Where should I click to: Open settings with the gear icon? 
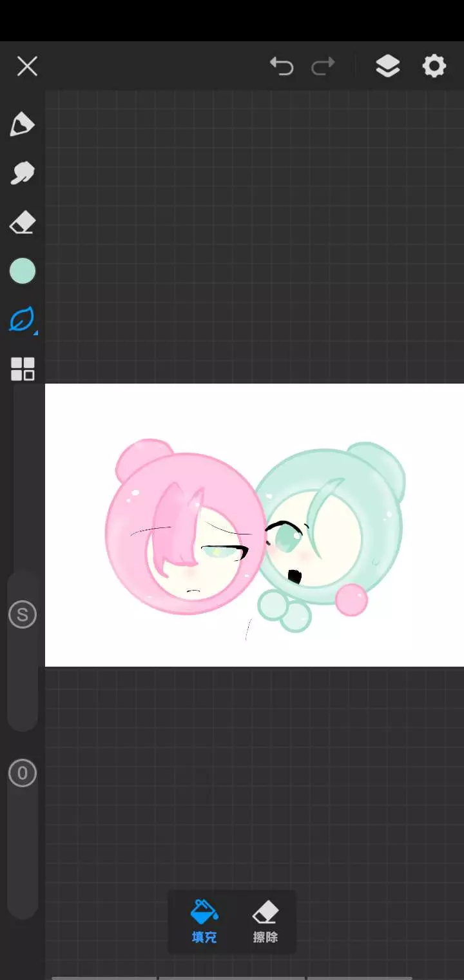tap(434, 66)
